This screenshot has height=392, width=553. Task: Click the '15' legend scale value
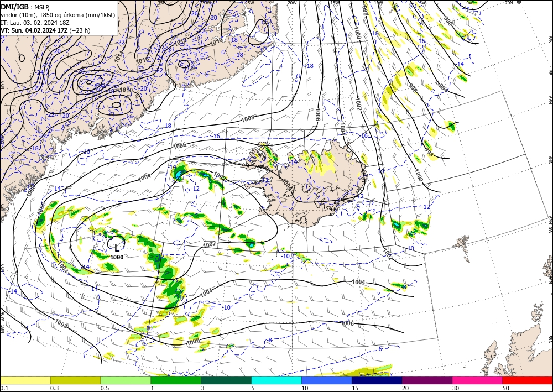click(x=355, y=388)
